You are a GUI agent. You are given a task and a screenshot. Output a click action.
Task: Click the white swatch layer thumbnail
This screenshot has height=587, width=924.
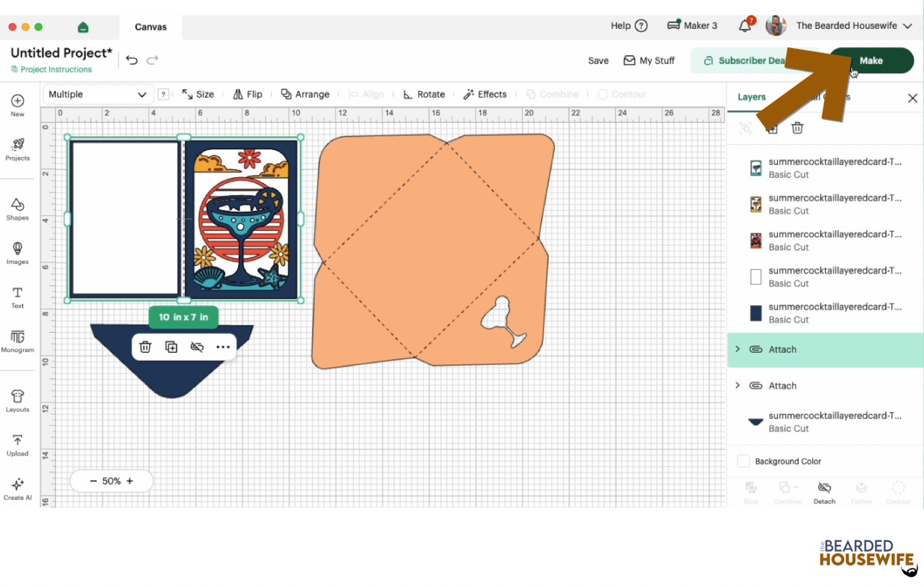[756, 276]
